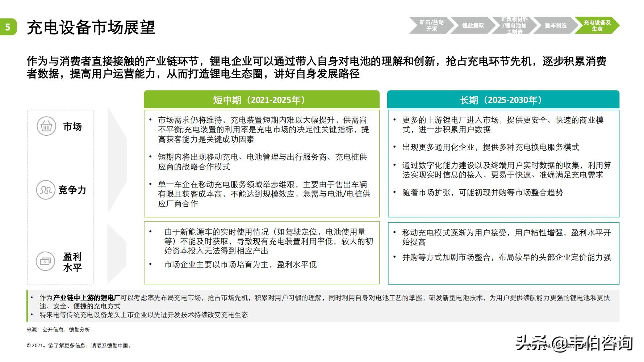Click bullet starting 市场需求仍将维持

[263, 130]
